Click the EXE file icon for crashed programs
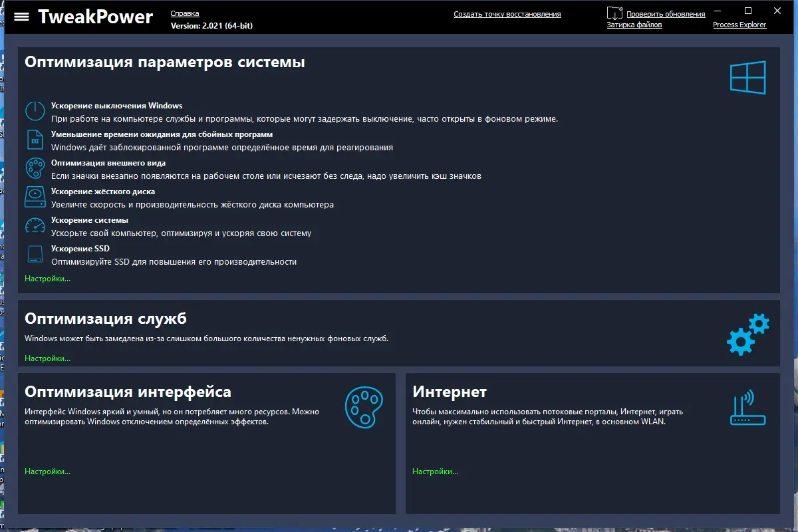 tap(35, 140)
